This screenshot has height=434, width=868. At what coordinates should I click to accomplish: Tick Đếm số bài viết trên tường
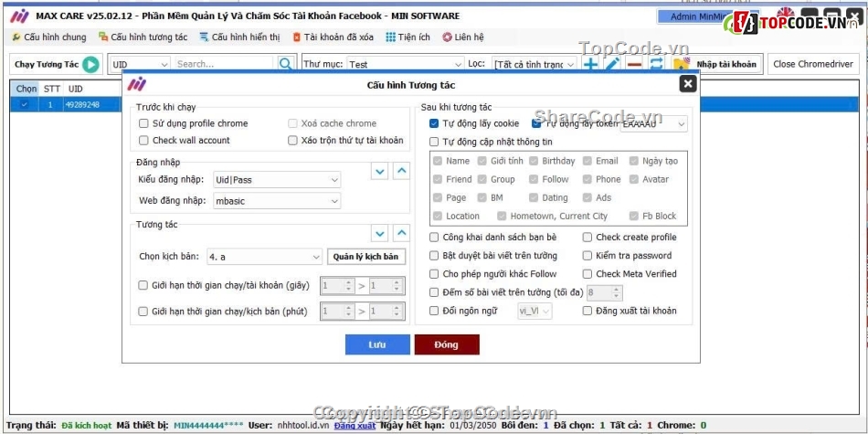[434, 292]
